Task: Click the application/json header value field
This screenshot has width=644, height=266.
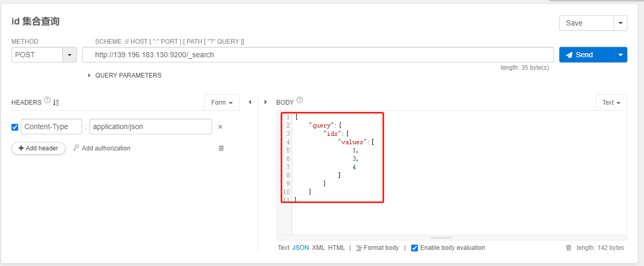Action: [151, 126]
